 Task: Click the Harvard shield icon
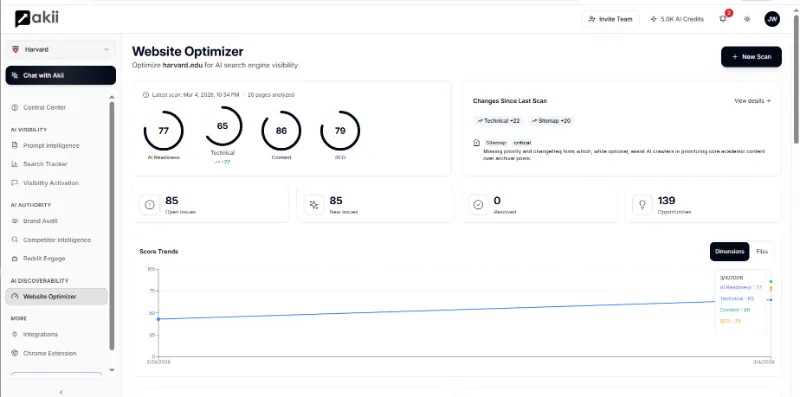15,49
